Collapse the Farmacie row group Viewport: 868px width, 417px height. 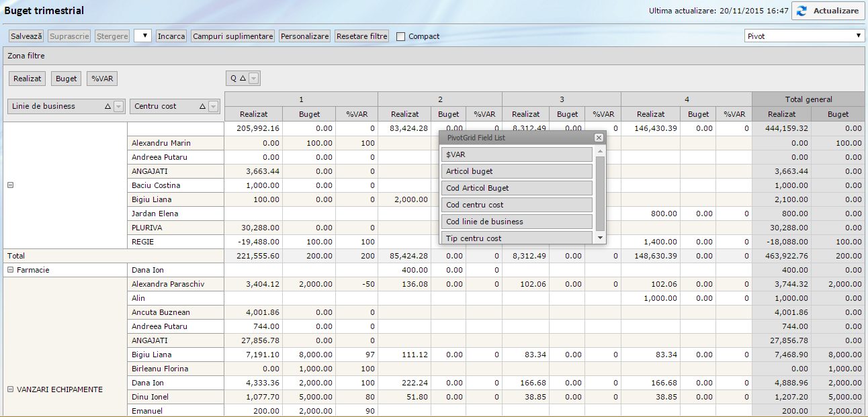click(10, 270)
